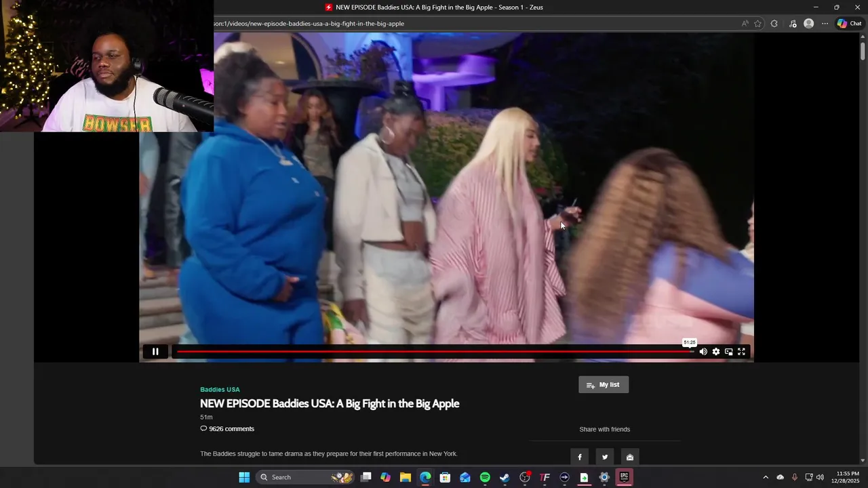The width and height of the screenshot is (868, 488).
Task: Click the episode description text
Action: 329,454
